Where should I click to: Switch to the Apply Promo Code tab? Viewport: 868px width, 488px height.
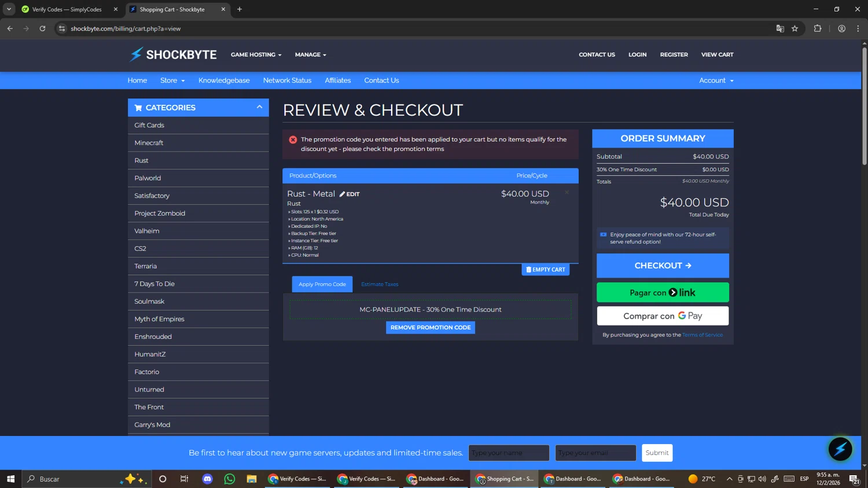[x=322, y=284]
